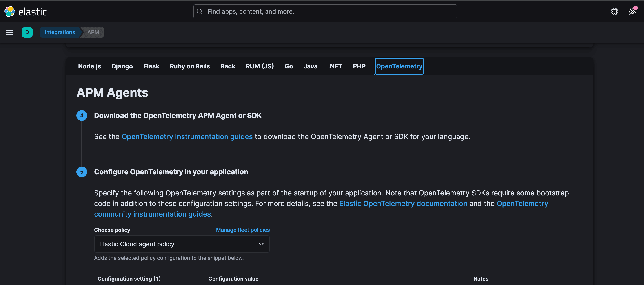Click Manage fleet policies link
This screenshot has width=644, height=285.
click(243, 230)
